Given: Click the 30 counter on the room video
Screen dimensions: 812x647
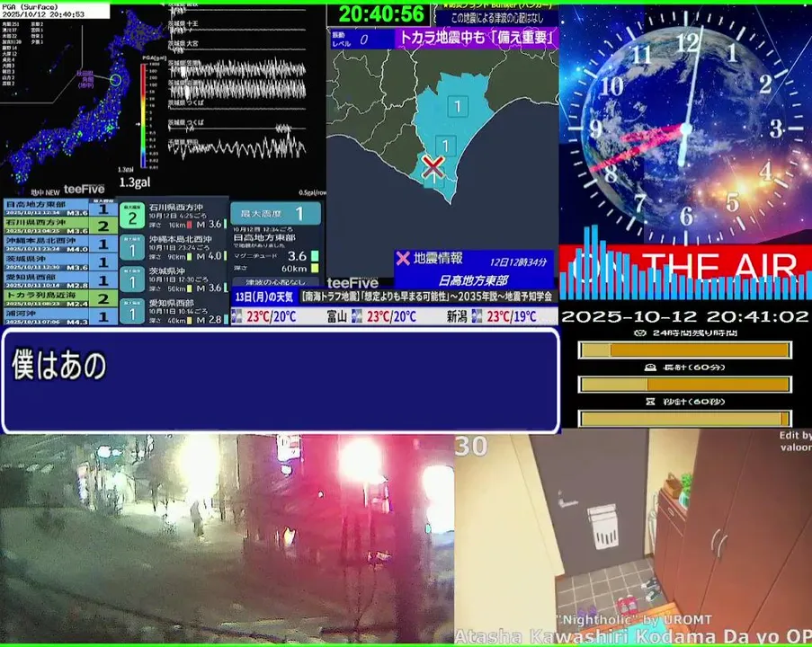Looking at the screenshot, I should click(471, 447).
